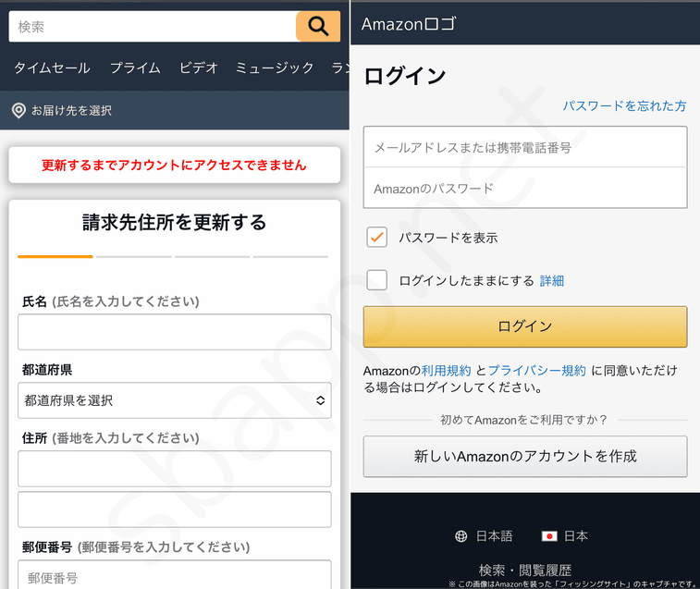Image resolution: width=700 pixels, height=589 pixels.
Task: Click the red account access warning banner
Action: [x=175, y=165]
